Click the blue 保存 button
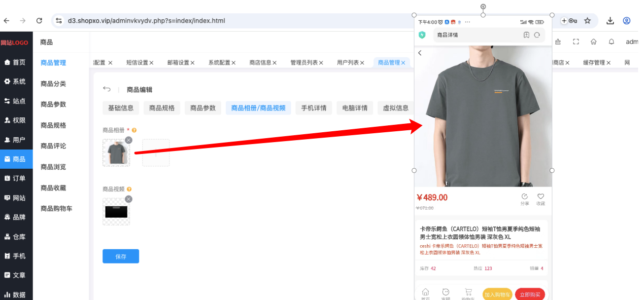The width and height of the screenshot is (644, 300). pyautogui.click(x=121, y=256)
